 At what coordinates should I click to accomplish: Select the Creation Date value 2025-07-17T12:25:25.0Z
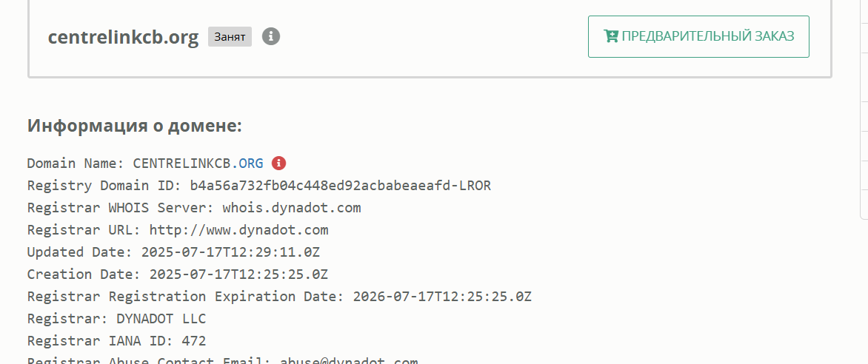pos(238,274)
